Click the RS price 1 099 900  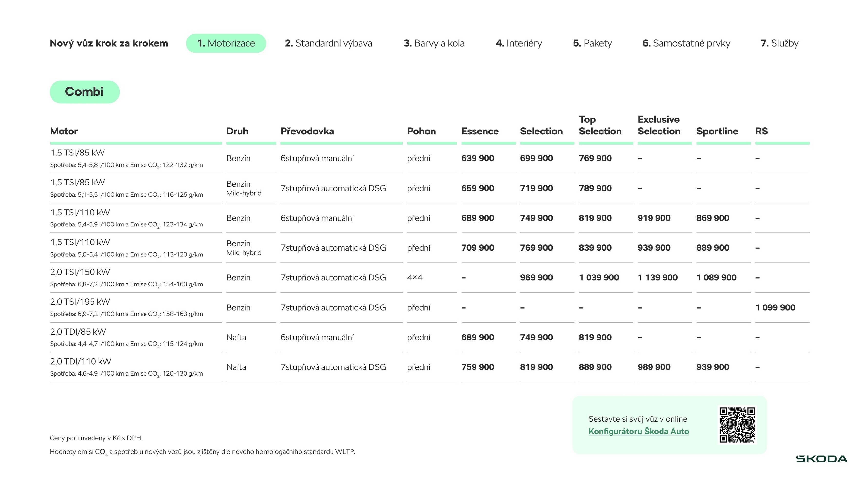click(x=775, y=307)
